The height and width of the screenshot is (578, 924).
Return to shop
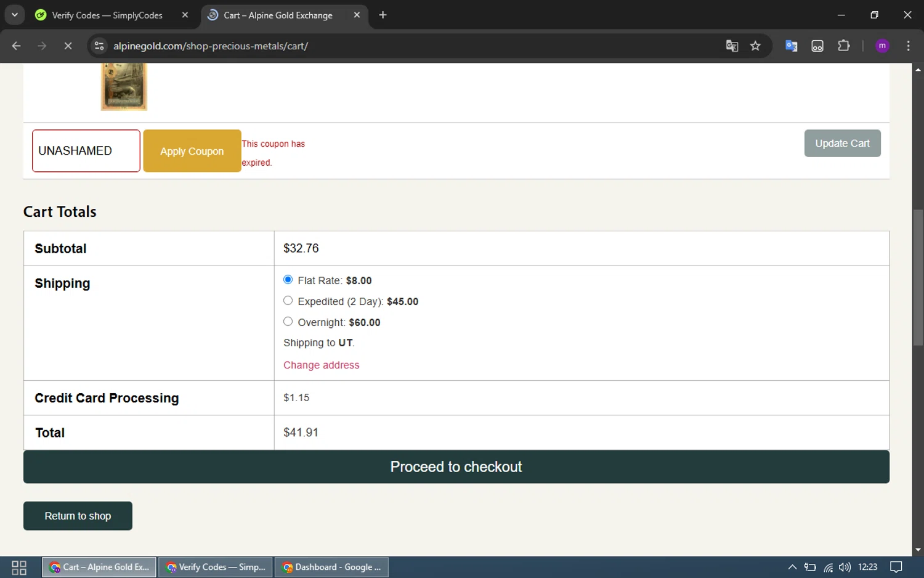click(x=78, y=516)
